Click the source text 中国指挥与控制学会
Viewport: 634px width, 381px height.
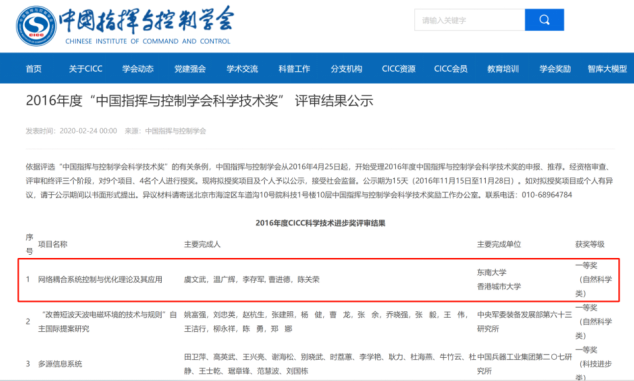(x=175, y=131)
